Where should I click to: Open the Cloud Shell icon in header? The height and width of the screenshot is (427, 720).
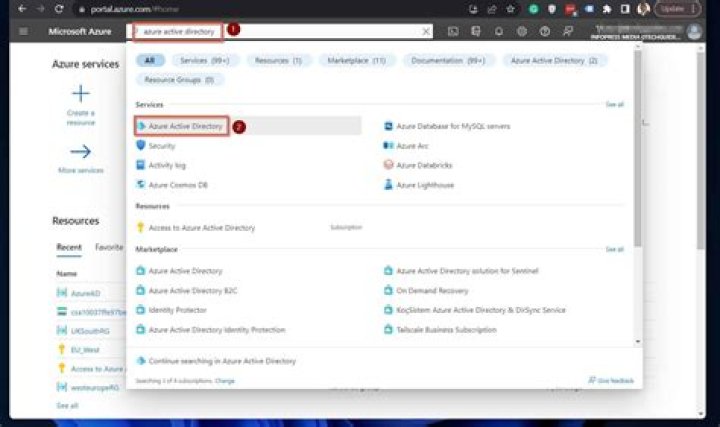coord(453,31)
